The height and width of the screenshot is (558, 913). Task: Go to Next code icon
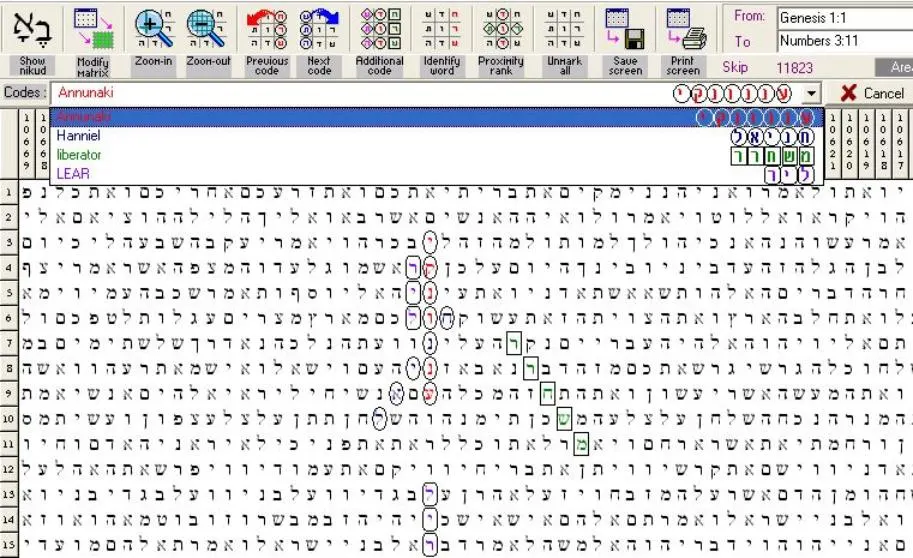coord(319,29)
